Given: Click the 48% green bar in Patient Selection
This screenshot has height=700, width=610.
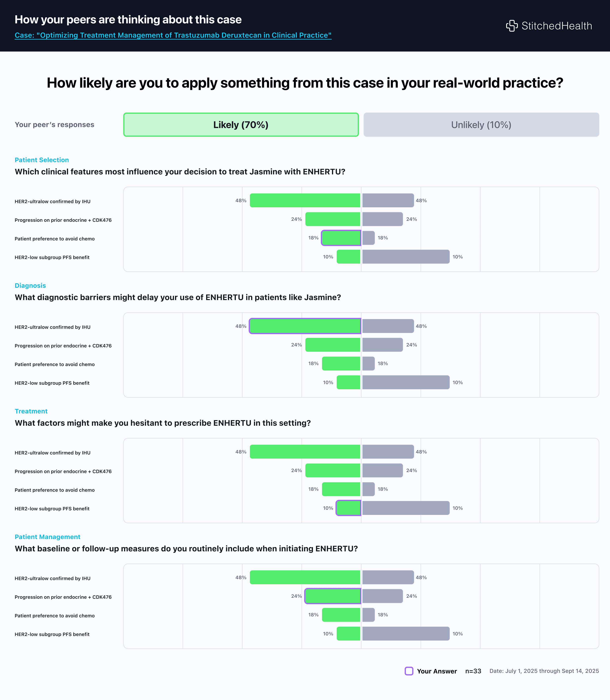Looking at the screenshot, I should pyautogui.click(x=305, y=201).
